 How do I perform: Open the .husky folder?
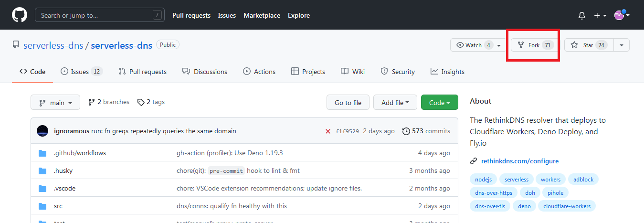(63, 170)
